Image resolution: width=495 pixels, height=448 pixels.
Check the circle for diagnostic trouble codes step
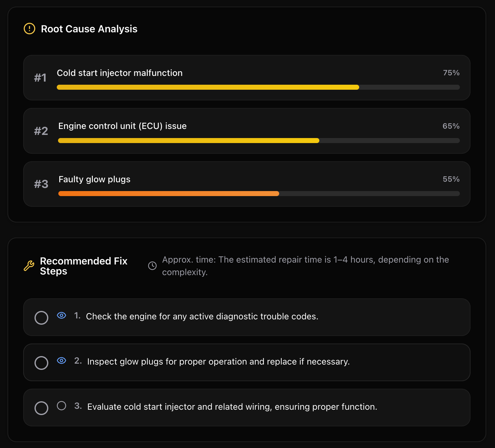(41, 317)
